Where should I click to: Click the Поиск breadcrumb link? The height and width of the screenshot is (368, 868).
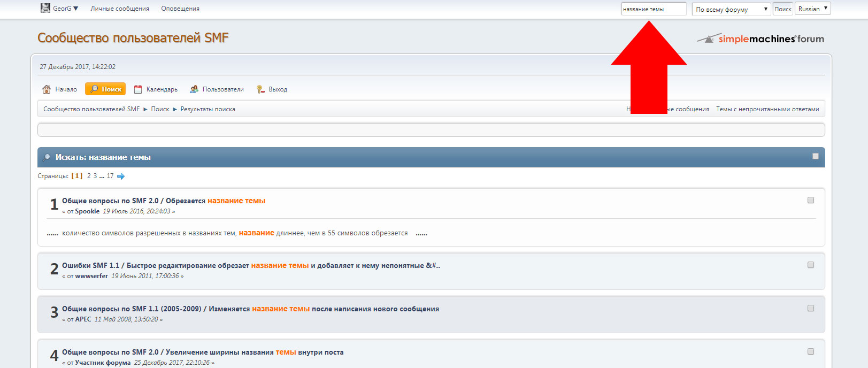coord(160,109)
